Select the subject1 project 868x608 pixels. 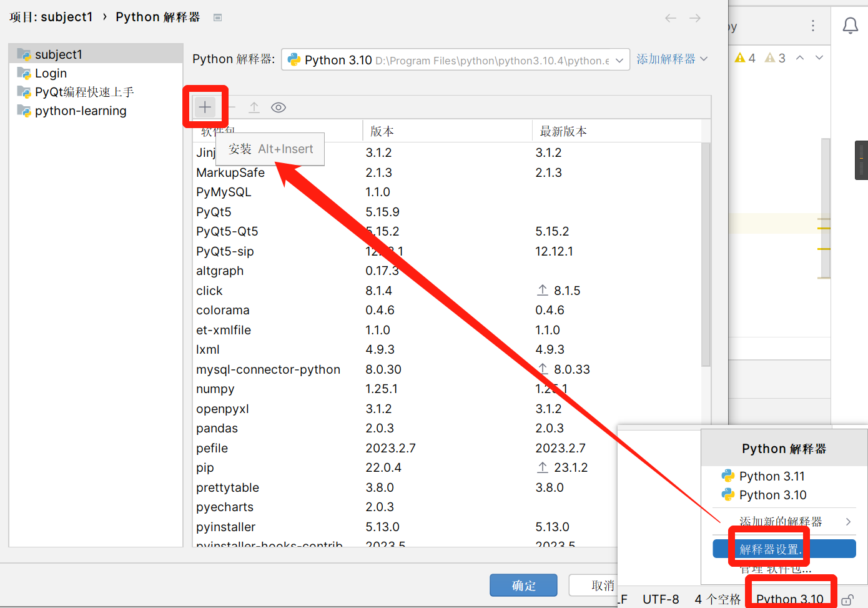point(96,54)
